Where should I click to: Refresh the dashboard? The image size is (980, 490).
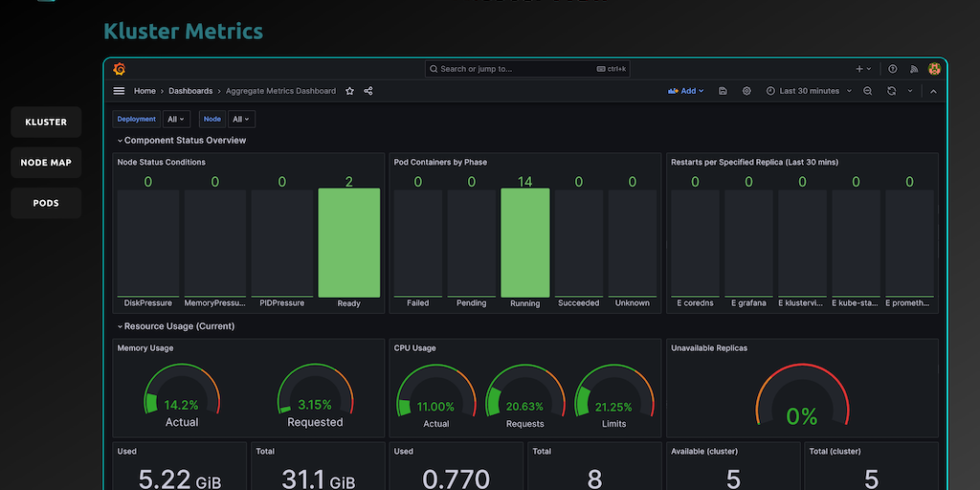coord(891,91)
